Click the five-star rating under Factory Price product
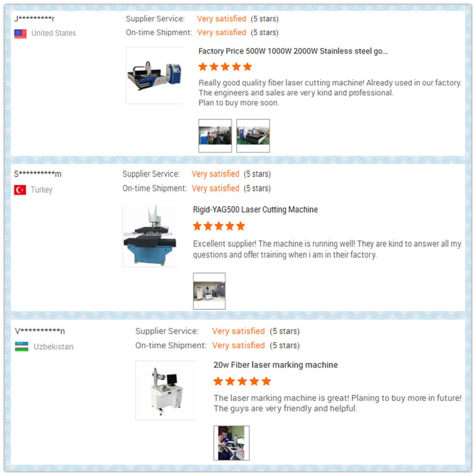476x476 pixels. pos(225,67)
